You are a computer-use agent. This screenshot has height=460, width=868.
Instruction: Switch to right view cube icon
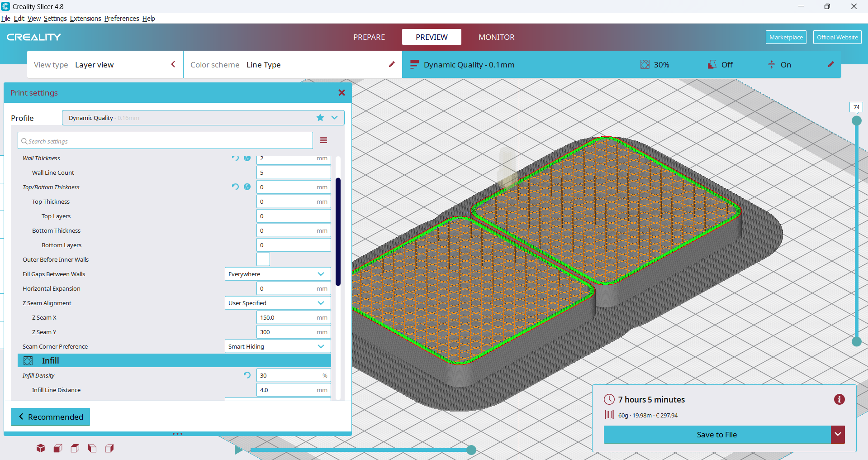click(x=109, y=448)
